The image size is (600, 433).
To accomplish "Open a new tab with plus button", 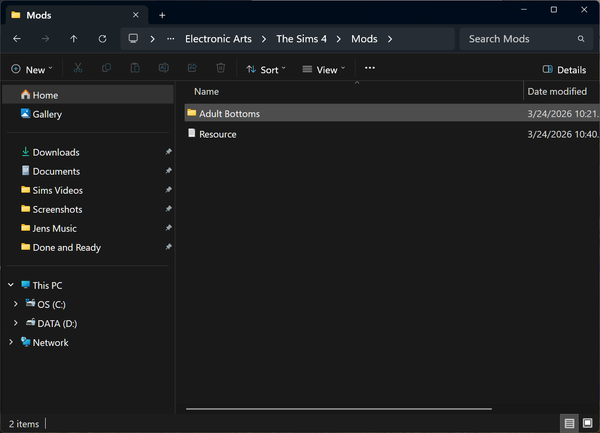I will [162, 14].
